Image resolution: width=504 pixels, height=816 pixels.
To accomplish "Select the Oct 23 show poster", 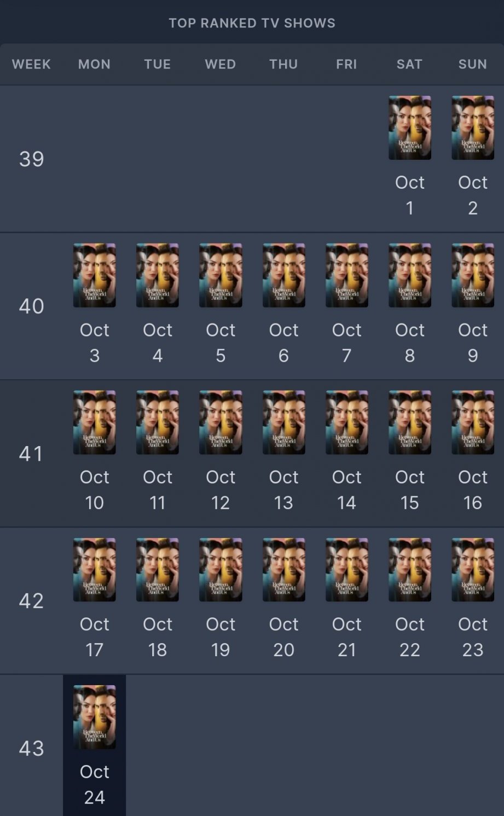I will coord(472,570).
